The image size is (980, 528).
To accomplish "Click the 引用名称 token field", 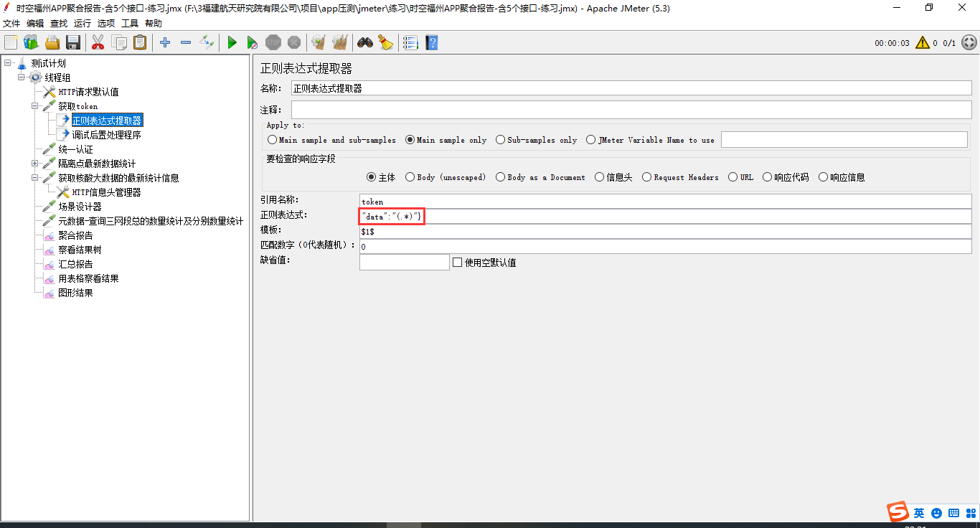I will (x=666, y=202).
